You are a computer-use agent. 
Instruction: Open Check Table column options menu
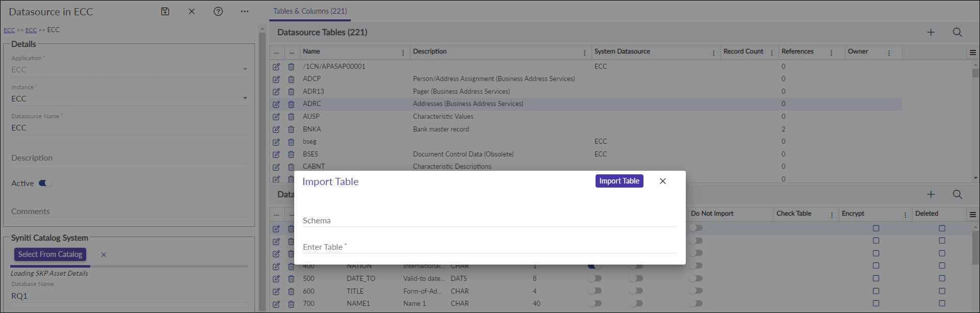[x=832, y=215]
